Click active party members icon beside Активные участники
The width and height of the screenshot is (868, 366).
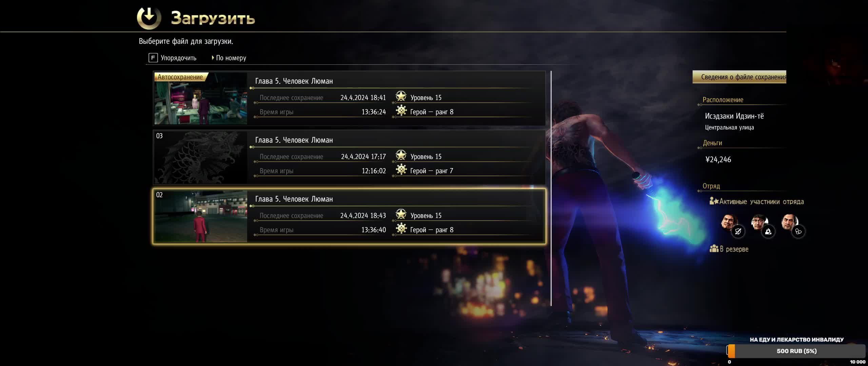coord(714,201)
